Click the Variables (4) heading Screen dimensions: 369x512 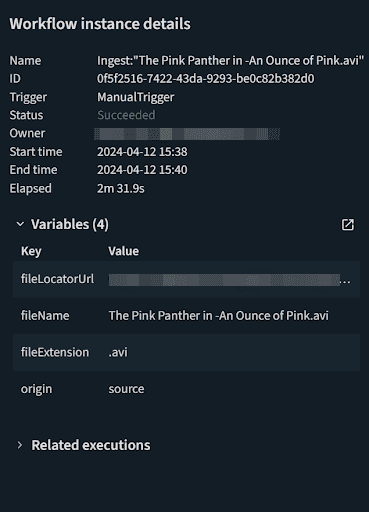pyautogui.click(x=70, y=224)
